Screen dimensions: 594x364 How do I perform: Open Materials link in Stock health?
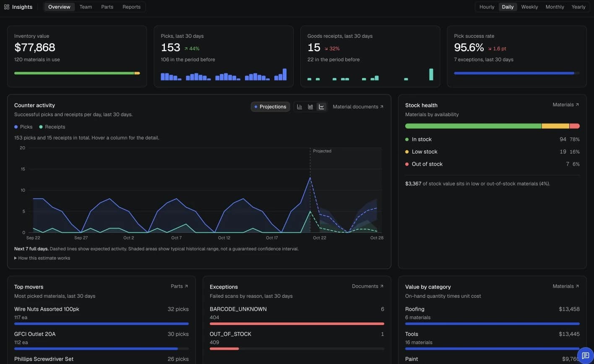(x=565, y=105)
